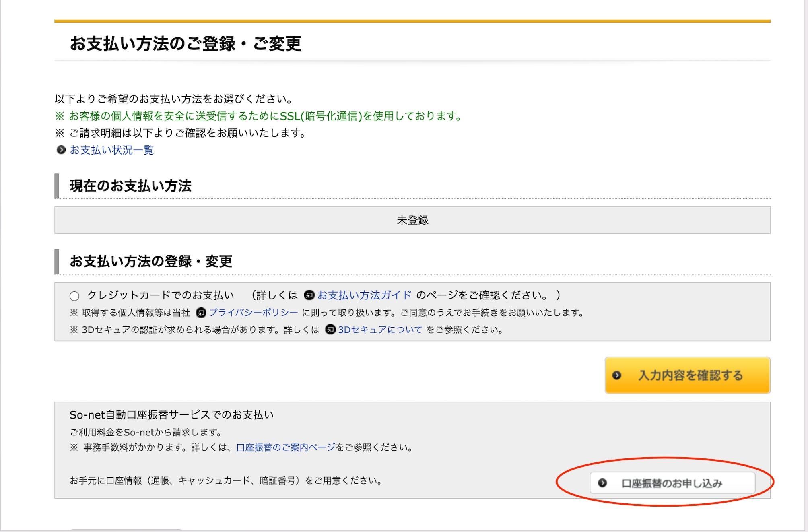This screenshot has width=808, height=532.
Task: Open the お支払い方法ガイド link
Action: tap(364, 295)
